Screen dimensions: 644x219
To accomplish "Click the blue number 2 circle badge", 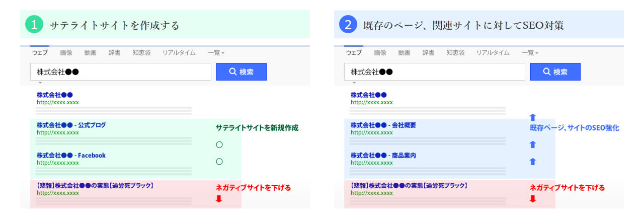I will pyautogui.click(x=348, y=25).
